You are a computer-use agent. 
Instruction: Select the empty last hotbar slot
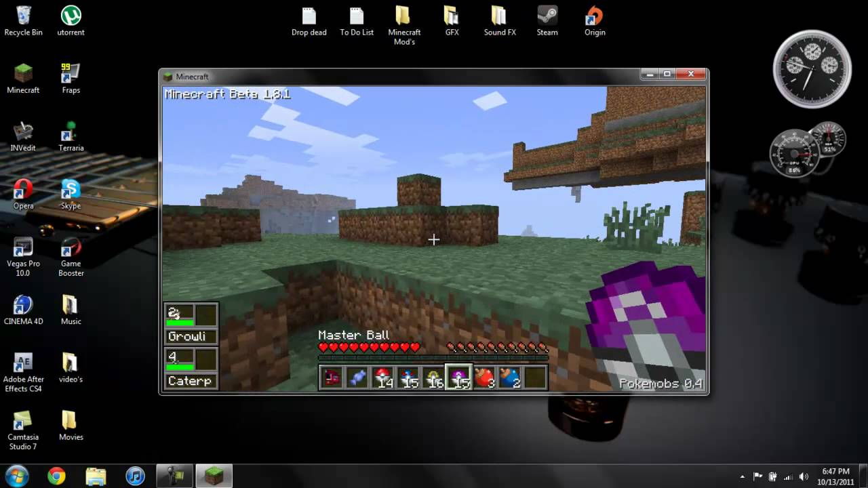tap(535, 377)
